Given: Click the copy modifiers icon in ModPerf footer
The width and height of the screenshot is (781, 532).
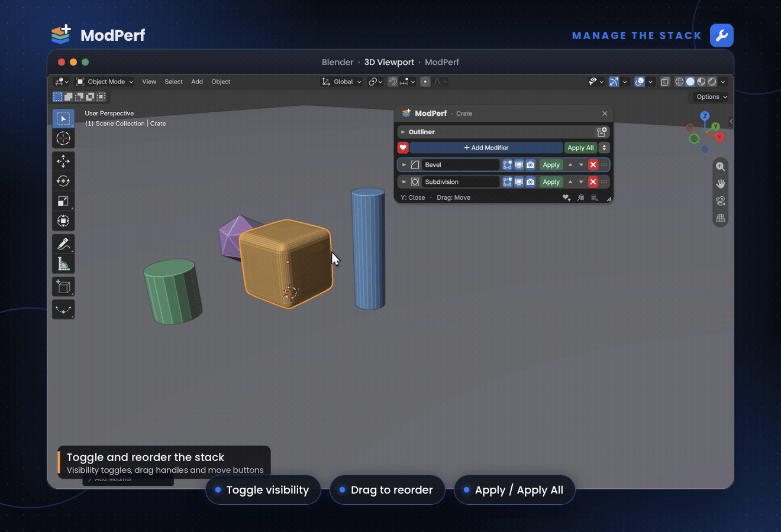Looking at the screenshot, I should (x=580, y=197).
